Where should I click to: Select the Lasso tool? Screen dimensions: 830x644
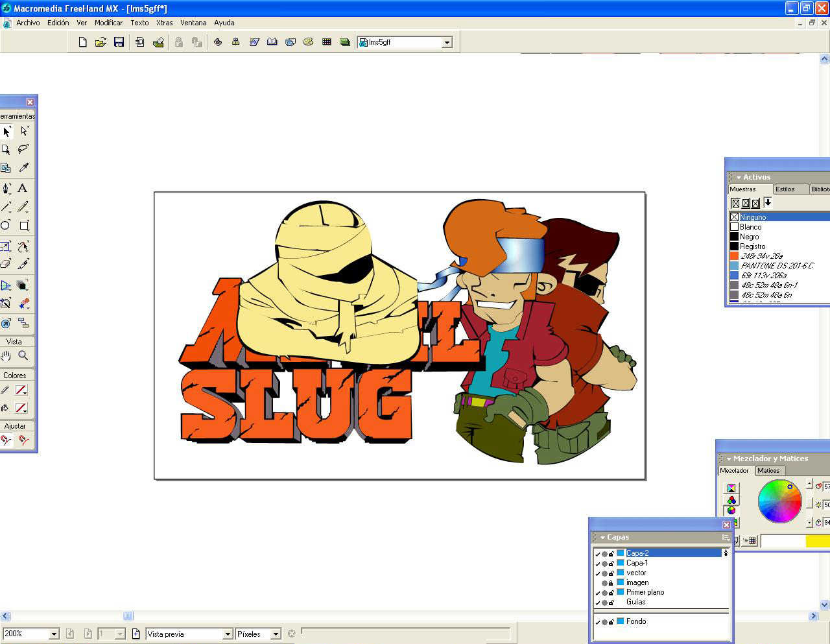24,150
